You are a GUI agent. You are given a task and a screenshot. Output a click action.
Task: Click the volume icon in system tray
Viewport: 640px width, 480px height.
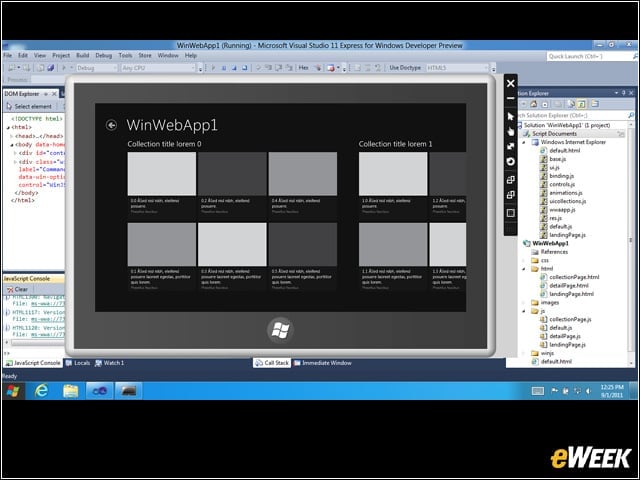[x=588, y=391]
